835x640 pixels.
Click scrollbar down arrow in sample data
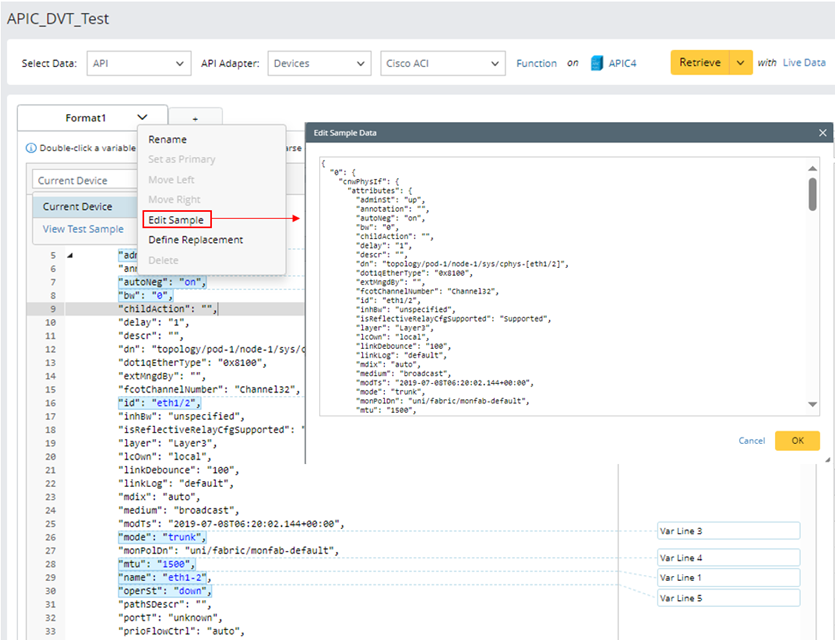click(x=812, y=403)
